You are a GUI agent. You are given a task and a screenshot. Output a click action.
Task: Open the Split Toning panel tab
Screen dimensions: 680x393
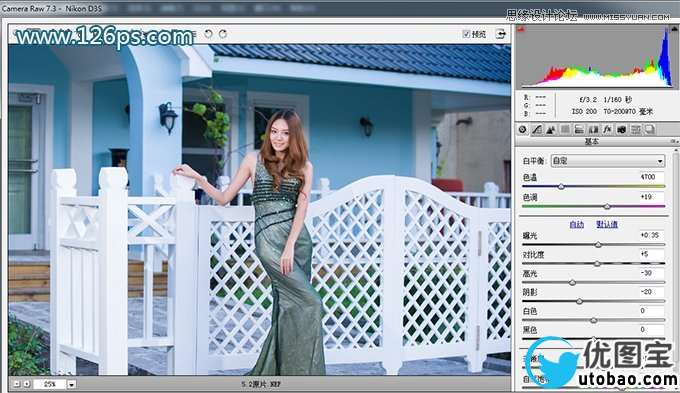pos(579,129)
